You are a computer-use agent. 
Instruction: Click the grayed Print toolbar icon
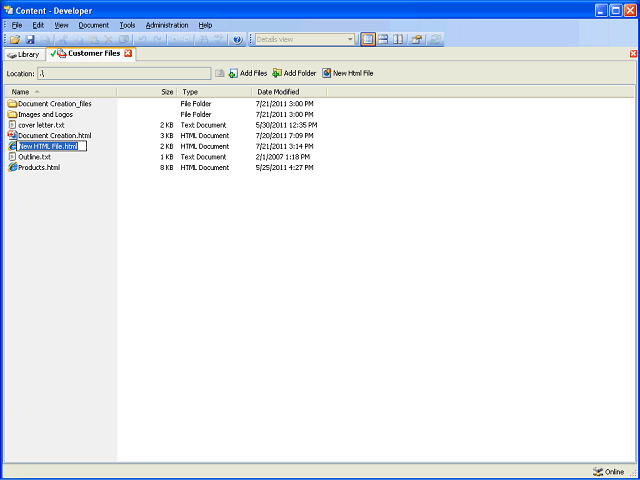coord(45,40)
